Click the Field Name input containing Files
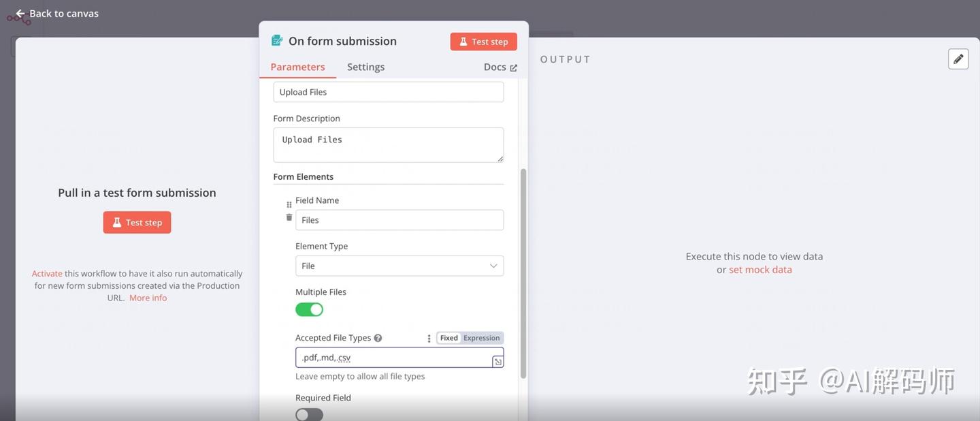 399,220
